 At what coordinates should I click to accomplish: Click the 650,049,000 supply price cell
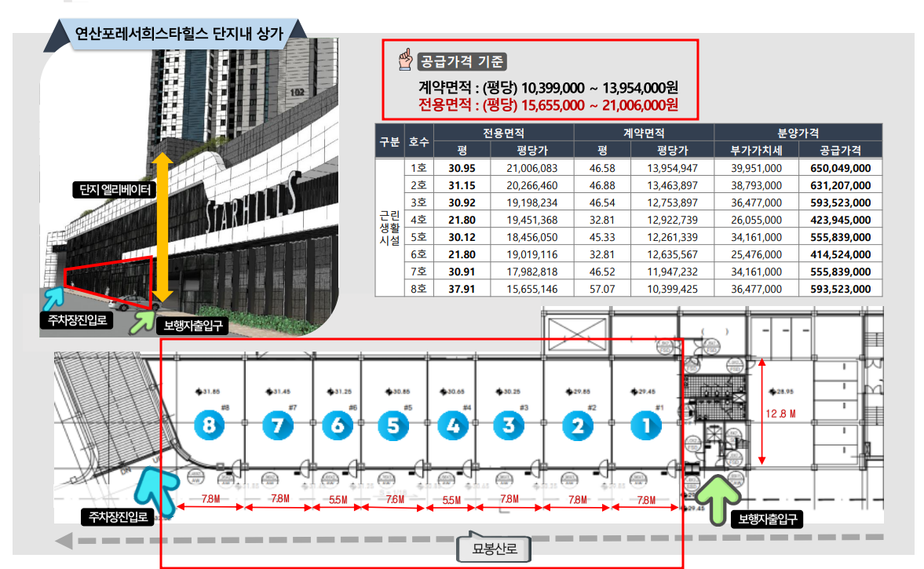coord(840,168)
